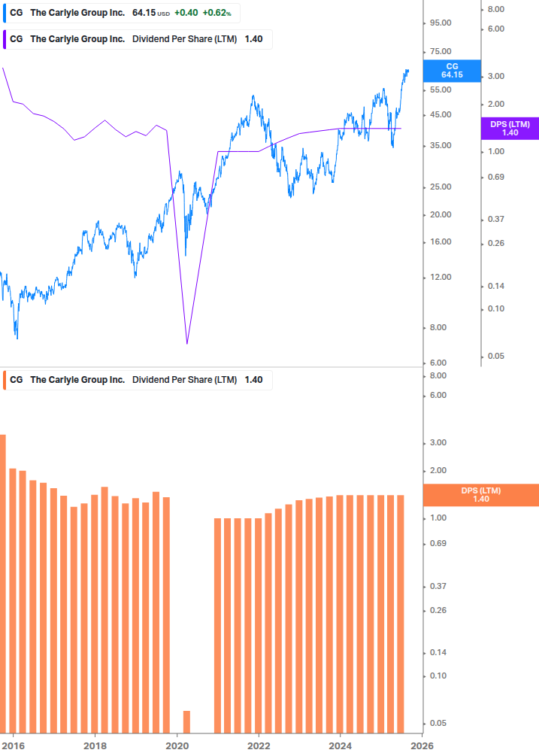Click the purple Dividend Per Share legend swatch

click(x=5, y=40)
